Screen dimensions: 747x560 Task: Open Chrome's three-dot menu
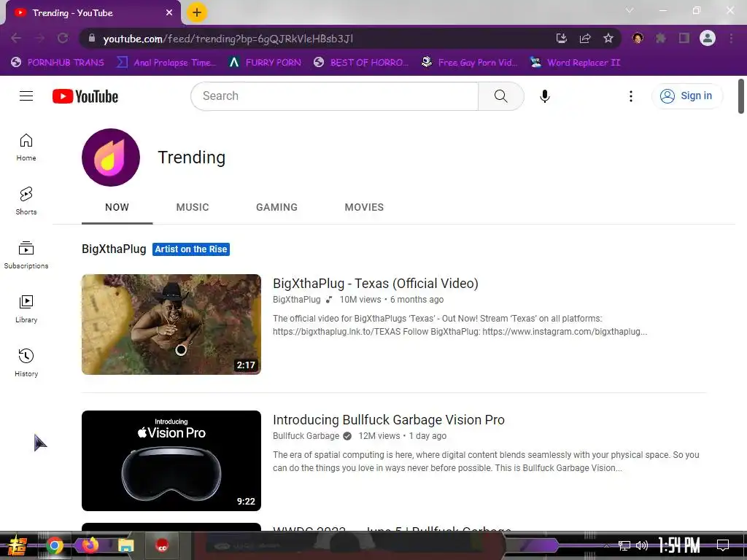(x=731, y=38)
